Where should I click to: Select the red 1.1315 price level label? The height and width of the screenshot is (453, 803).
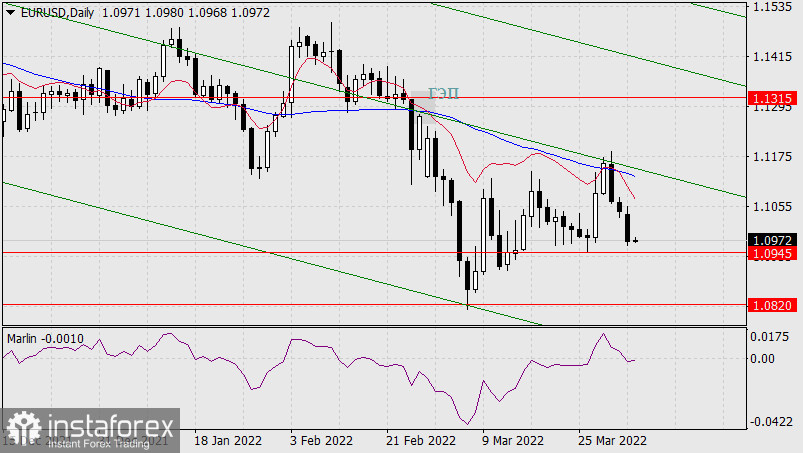773,98
